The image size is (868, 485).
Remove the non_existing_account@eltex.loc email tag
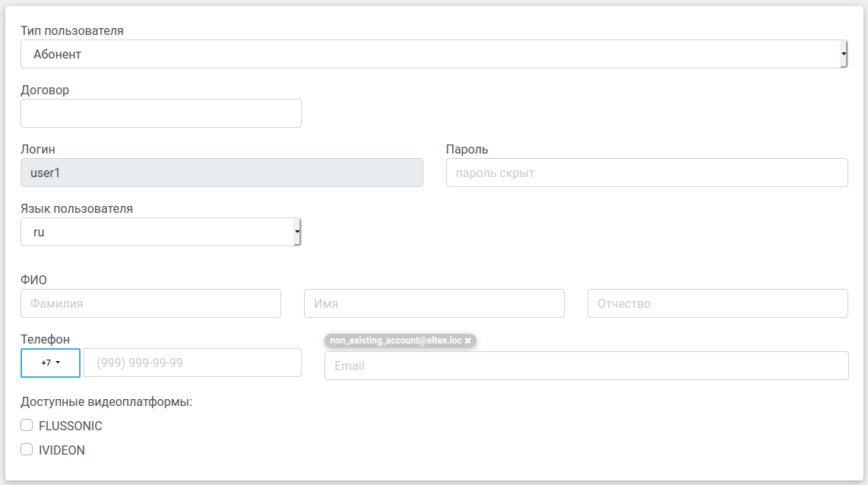pyautogui.click(x=468, y=341)
